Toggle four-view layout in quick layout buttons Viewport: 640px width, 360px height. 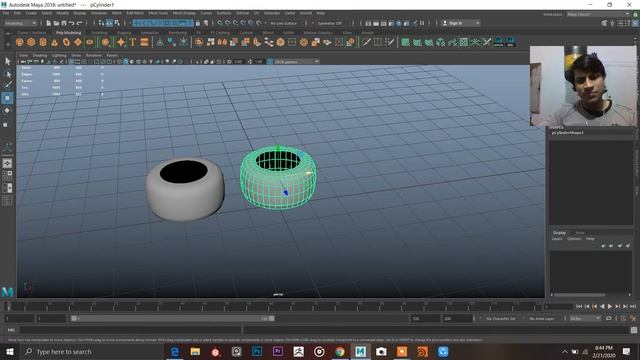point(7,176)
